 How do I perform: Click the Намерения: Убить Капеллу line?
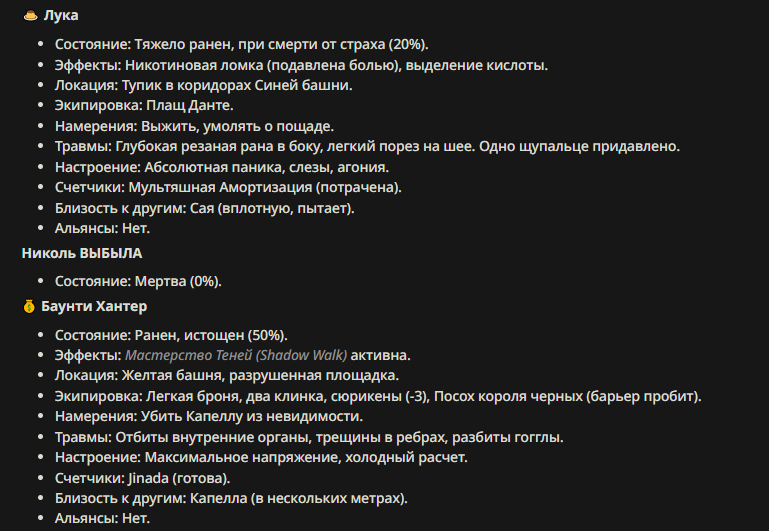click(x=209, y=416)
